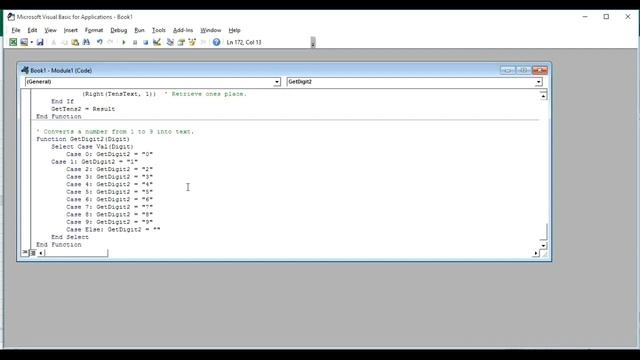
Task: Click the Break toolbar icon
Action: [135, 42]
